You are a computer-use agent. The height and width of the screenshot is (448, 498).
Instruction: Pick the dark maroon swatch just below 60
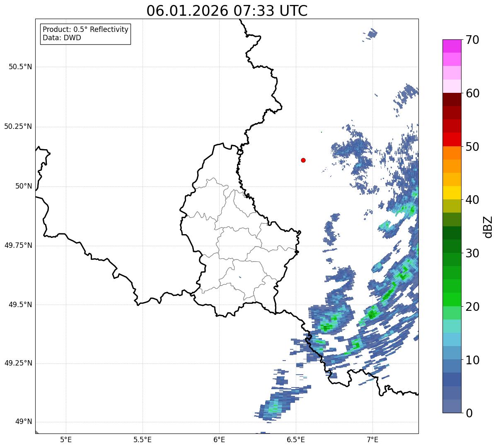point(452,99)
